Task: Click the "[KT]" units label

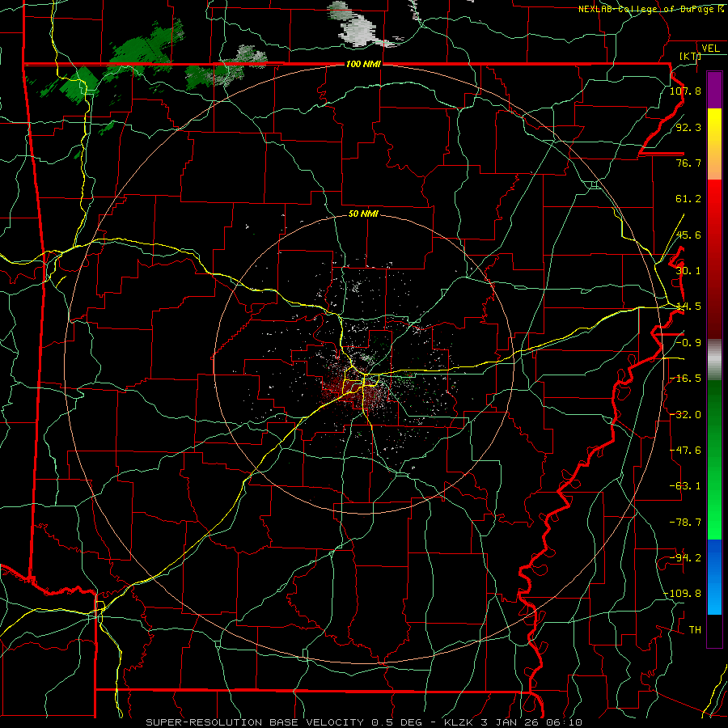Action: click(690, 57)
